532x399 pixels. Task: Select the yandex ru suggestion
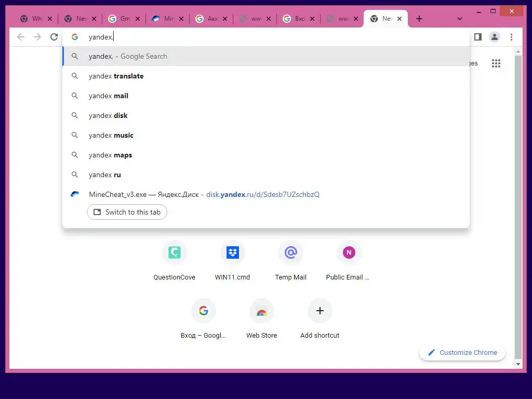pos(266,175)
